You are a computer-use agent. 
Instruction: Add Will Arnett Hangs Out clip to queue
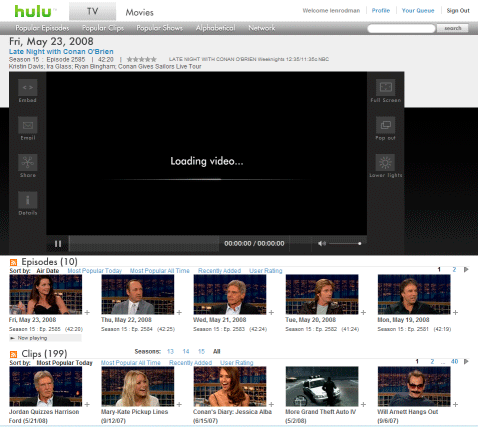coord(455,404)
